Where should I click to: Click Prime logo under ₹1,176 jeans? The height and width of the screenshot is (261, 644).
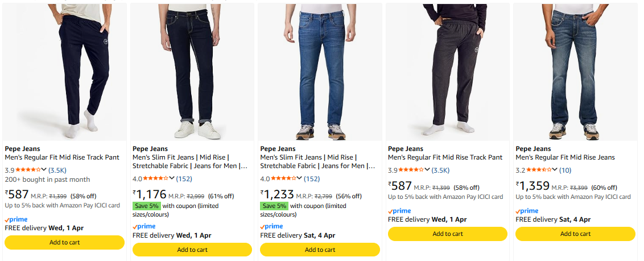(x=144, y=226)
